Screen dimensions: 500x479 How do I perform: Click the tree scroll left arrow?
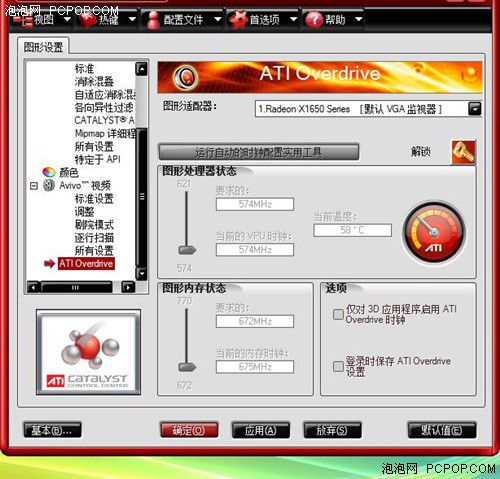(x=33, y=287)
